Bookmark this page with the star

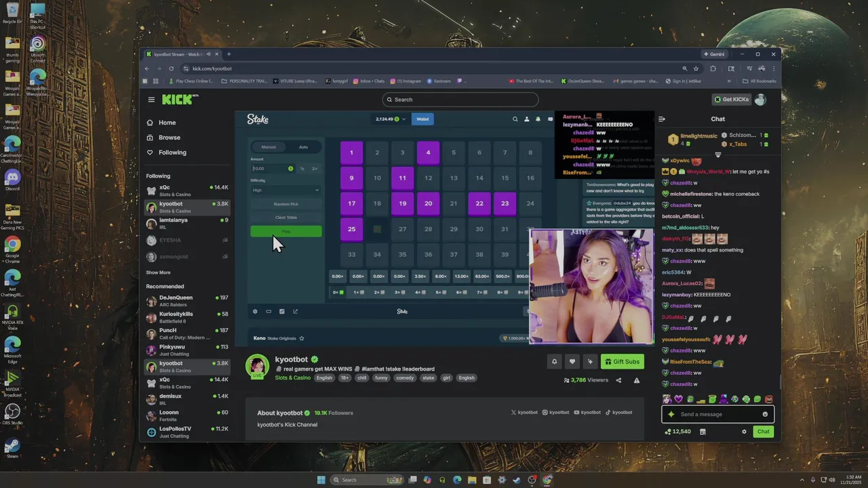696,68
